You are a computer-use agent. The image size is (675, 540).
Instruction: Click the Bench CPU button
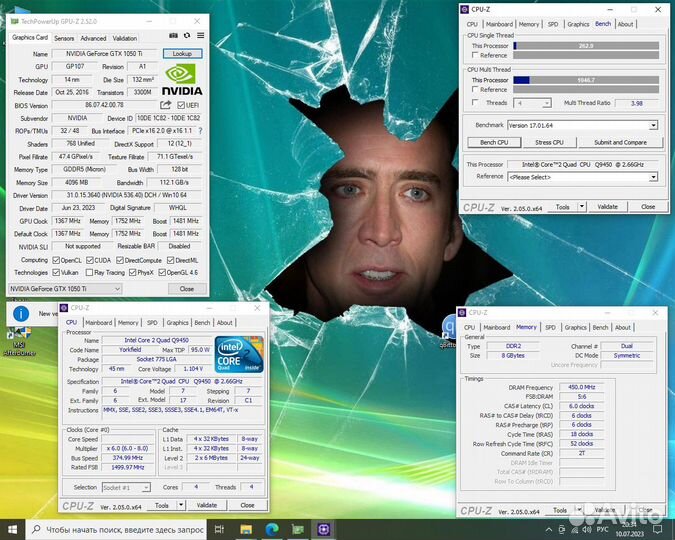pos(494,142)
